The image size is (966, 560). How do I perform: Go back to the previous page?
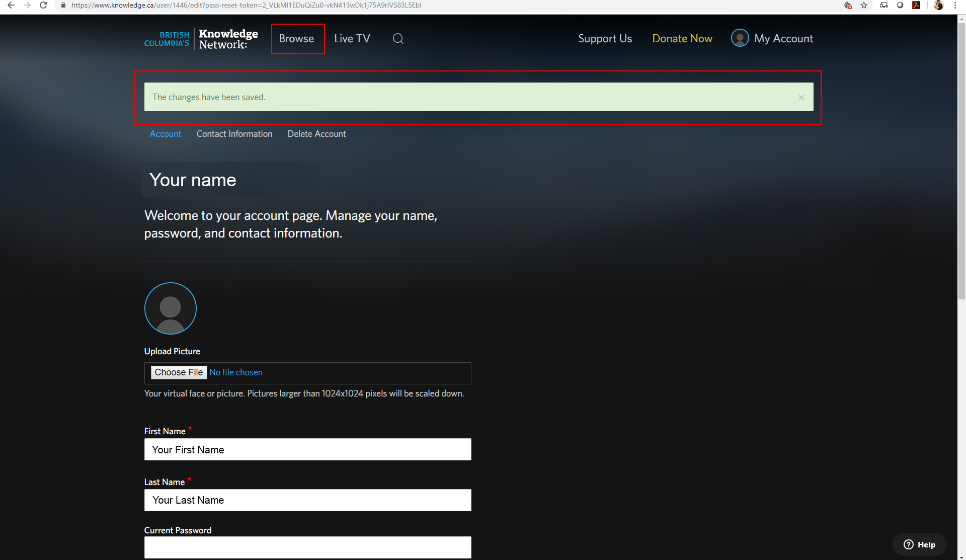pyautogui.click(x=11, y=5)
